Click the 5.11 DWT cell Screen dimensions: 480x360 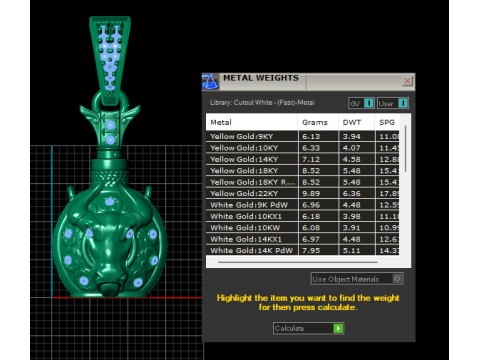click(357, 250)
